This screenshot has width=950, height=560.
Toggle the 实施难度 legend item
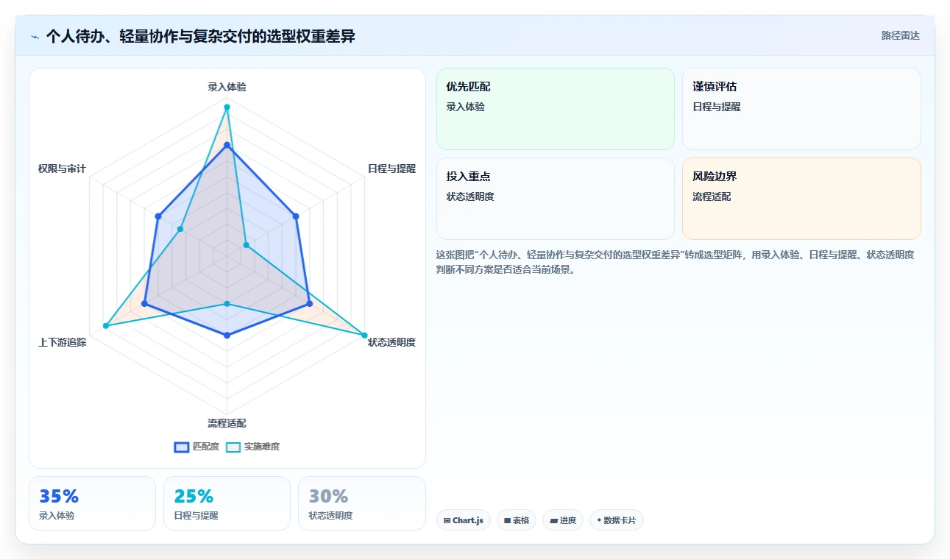coord(252,447)
